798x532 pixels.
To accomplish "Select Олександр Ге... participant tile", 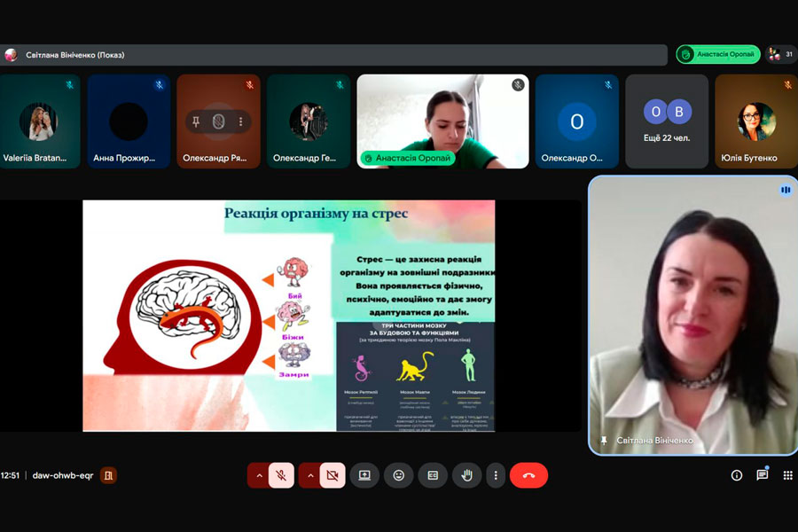I will coord(309,121).
